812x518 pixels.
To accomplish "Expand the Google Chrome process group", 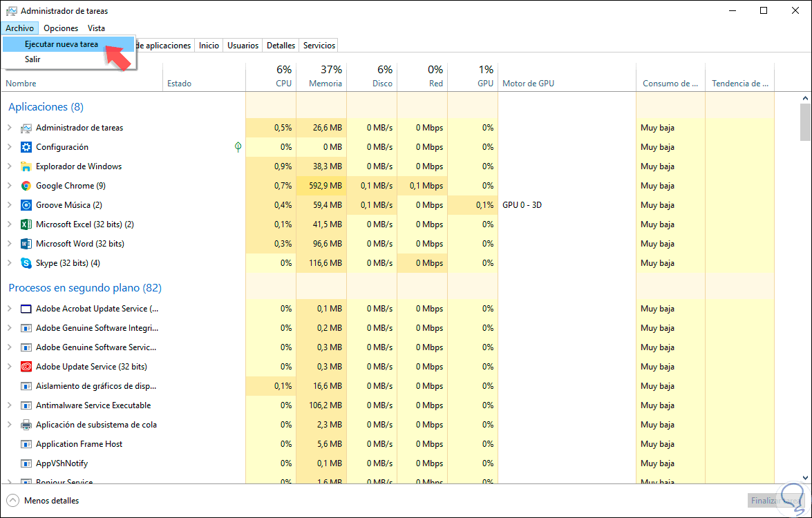I will (x=10, y=186).
